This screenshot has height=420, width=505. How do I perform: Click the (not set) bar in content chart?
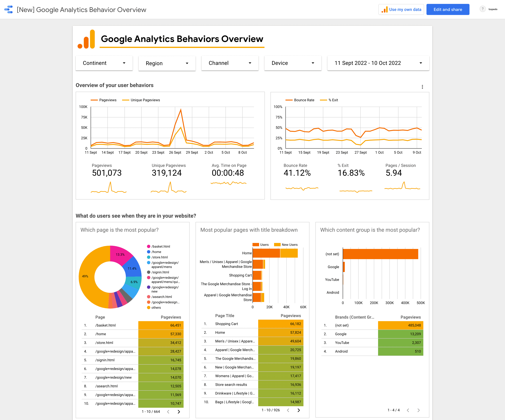[x=380, y=254]
